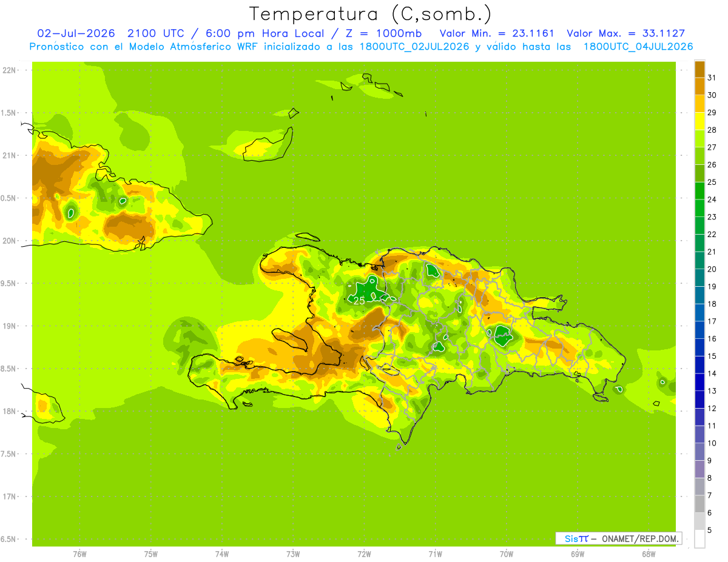Click the green legend swatch between 26 and 27
This screenshot has width=728, height=562.
(699, 156)
